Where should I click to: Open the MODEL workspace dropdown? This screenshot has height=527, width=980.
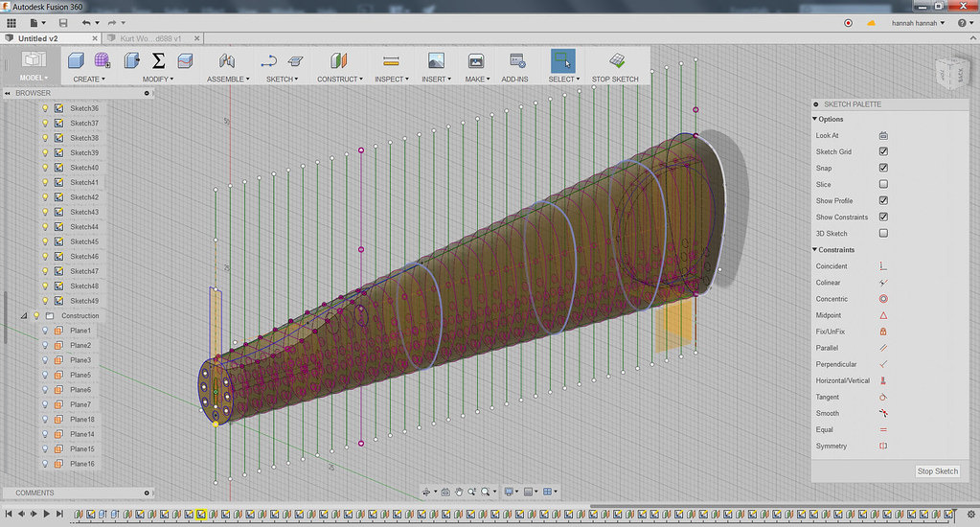coord(34,78)
